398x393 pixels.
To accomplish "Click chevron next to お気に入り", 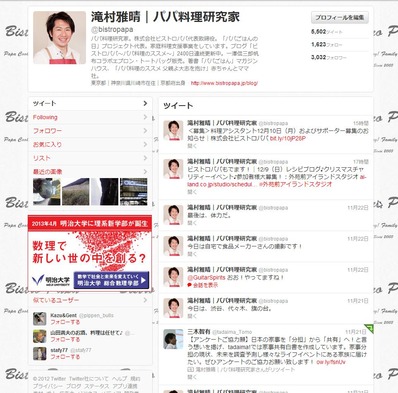I will click(145, 145).
